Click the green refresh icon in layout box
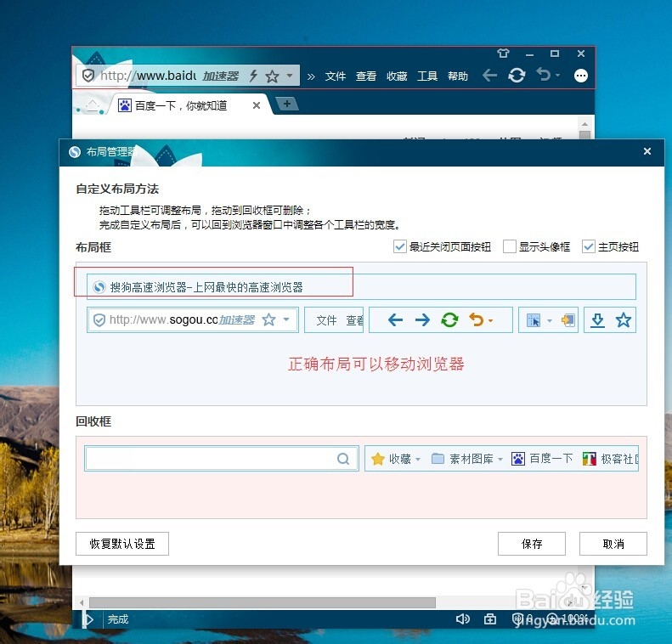This screenshot has height=644, width=672. coord(449,319)
